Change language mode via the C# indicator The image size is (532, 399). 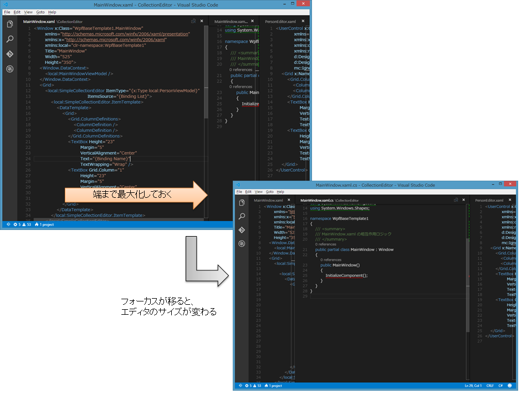pyautogui.click(x=501, y=386)
